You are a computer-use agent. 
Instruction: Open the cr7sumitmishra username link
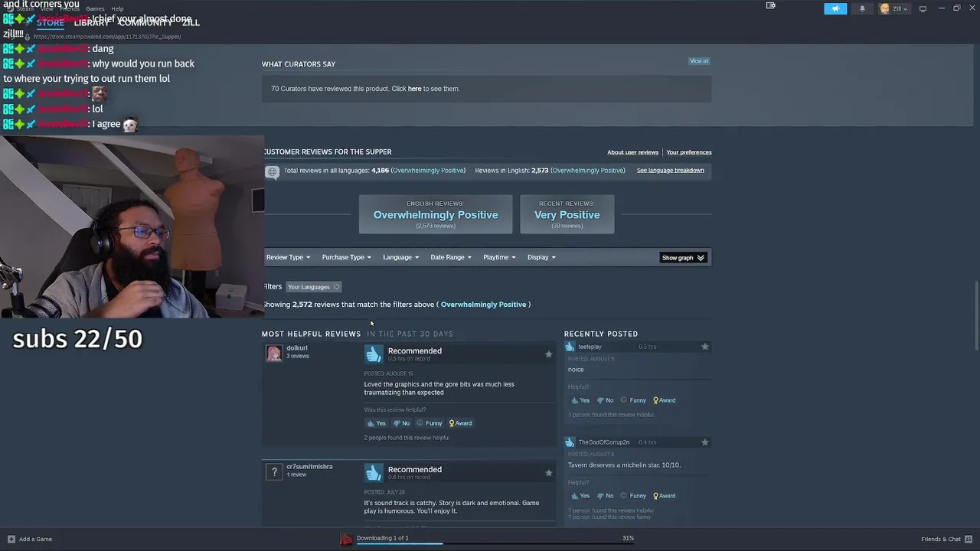309,467
